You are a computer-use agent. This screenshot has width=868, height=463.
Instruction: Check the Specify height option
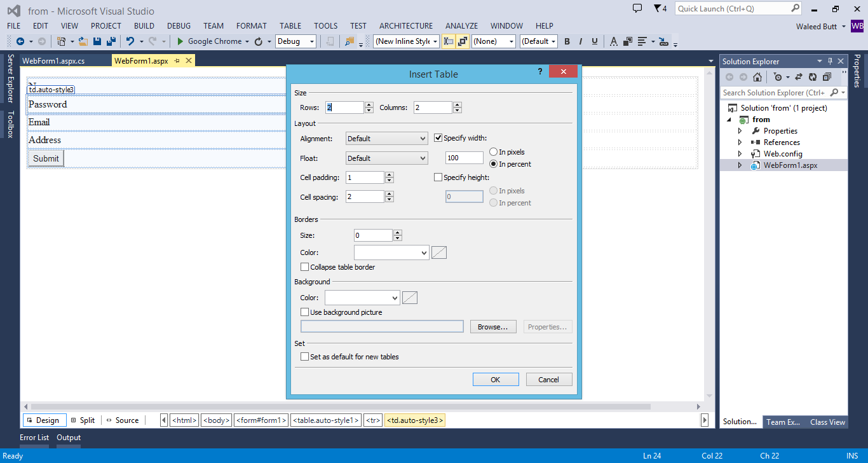tap(438, 177)
